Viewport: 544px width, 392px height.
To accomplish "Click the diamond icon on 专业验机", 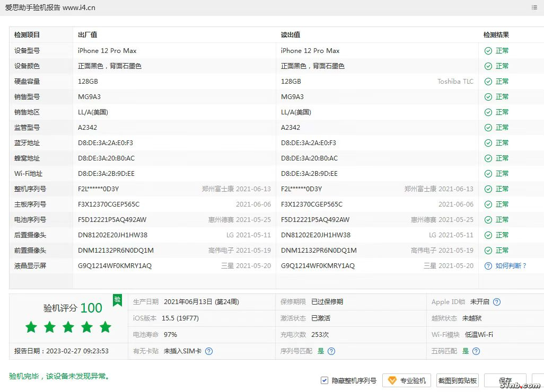I will pyautogui.click(x=392, y=380).
